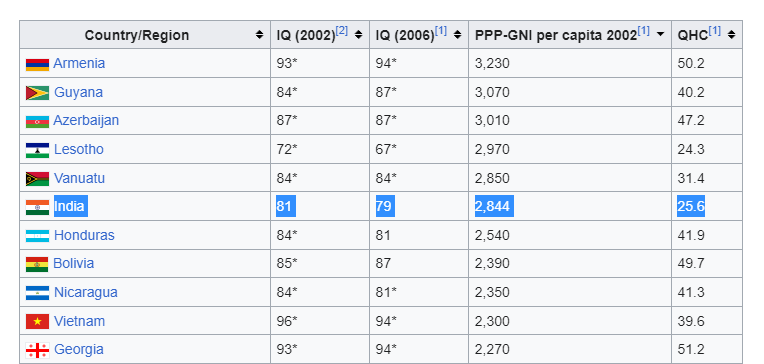Viewport: 764px width, 364px height.
Task: Open the highlighted India link
Action: 70,207
